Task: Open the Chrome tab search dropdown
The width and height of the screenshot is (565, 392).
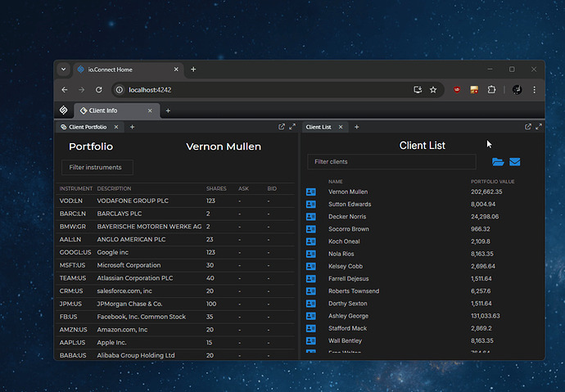Action: pyautogui.click(x=63, y=70)
